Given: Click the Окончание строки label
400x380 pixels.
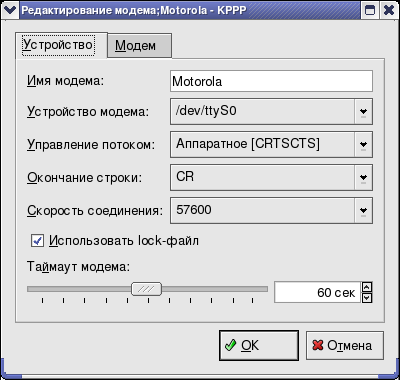Looking at the screenshot, I should pos(84,177).
